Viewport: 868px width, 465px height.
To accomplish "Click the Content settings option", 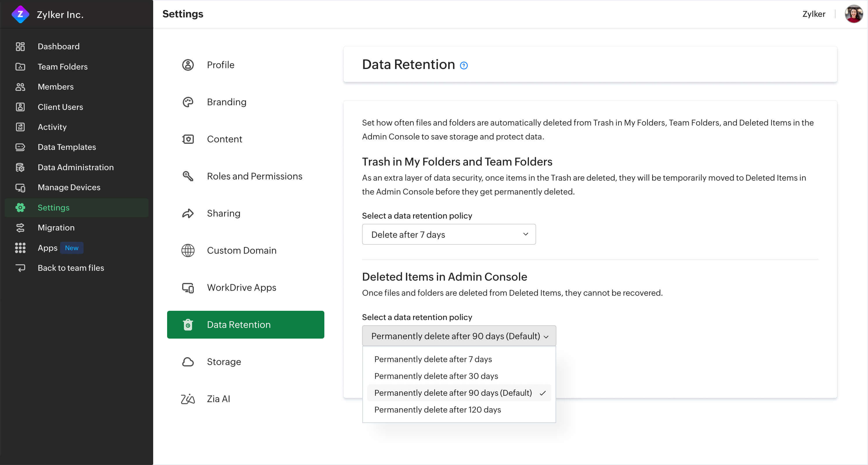I will click(225, 139).
